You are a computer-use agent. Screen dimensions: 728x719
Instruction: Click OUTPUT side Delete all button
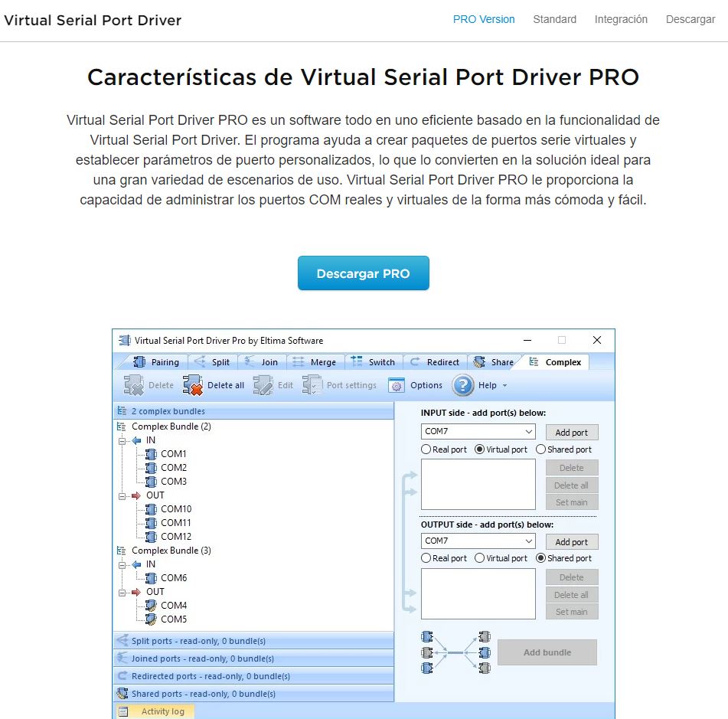pos(572,594)
